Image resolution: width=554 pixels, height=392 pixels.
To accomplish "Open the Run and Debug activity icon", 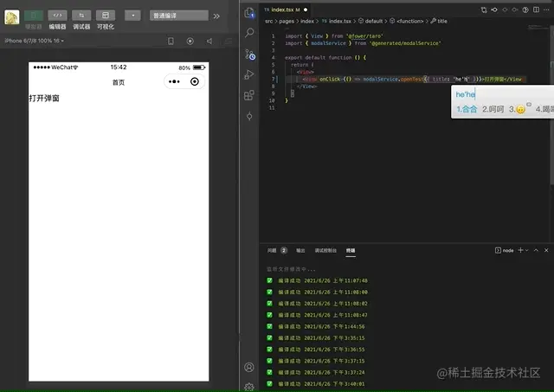I will click(249, 74).
